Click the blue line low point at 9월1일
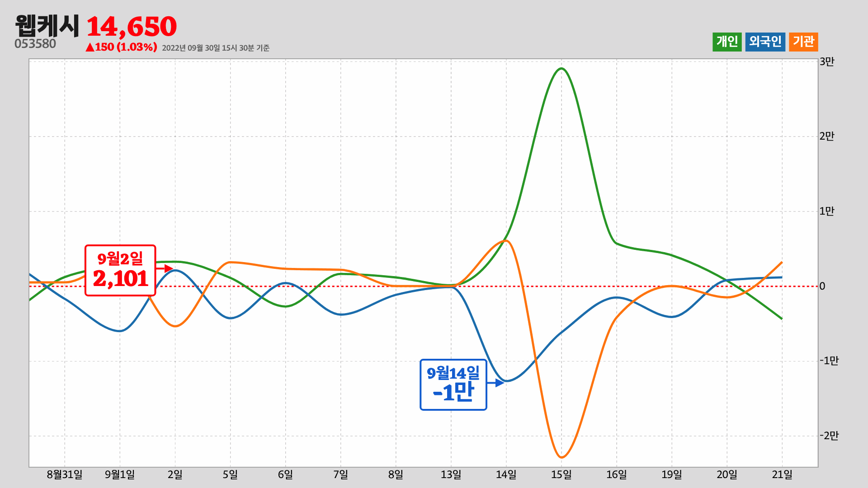Viewport: 868px width, 488px height. pyautogui.click(x=120, y=331)
